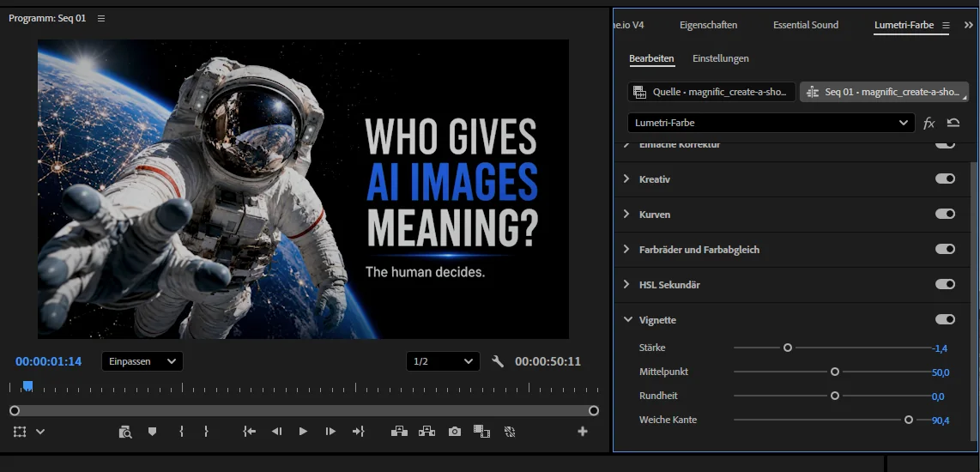Open the button editor plus icon
980x472 pixels.
point(583,432)
